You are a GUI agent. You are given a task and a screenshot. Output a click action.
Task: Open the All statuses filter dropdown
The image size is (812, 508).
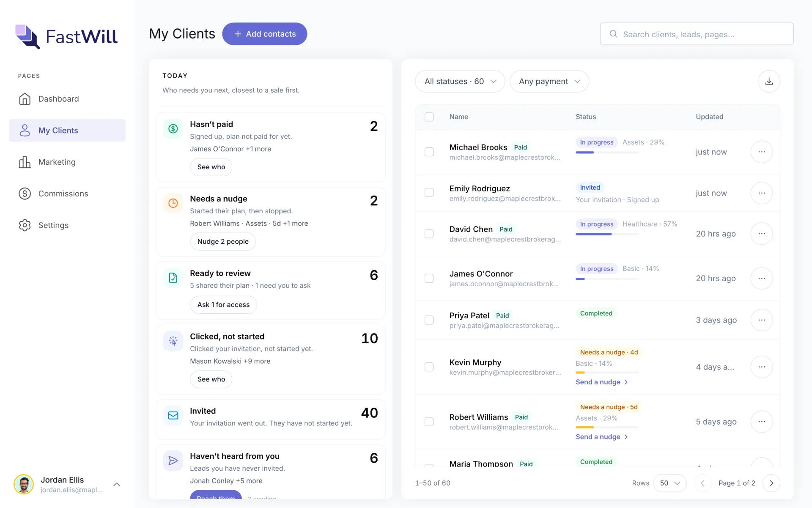coord(460,81)
